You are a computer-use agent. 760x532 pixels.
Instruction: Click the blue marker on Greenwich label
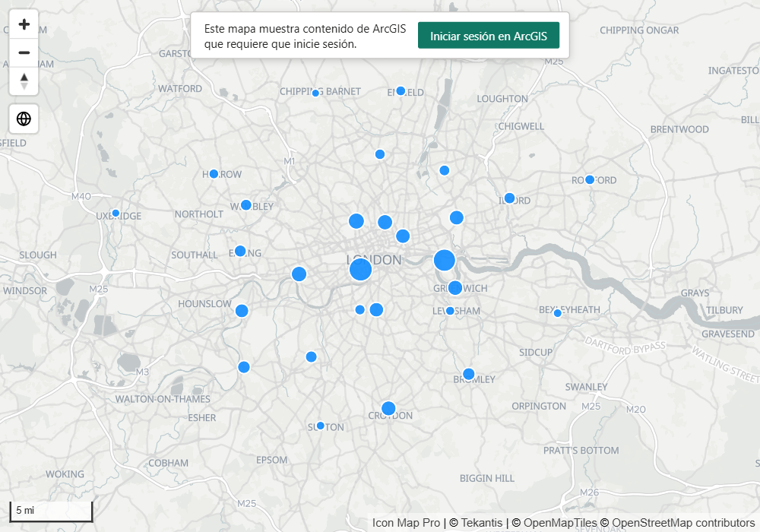tap(454, 288)
